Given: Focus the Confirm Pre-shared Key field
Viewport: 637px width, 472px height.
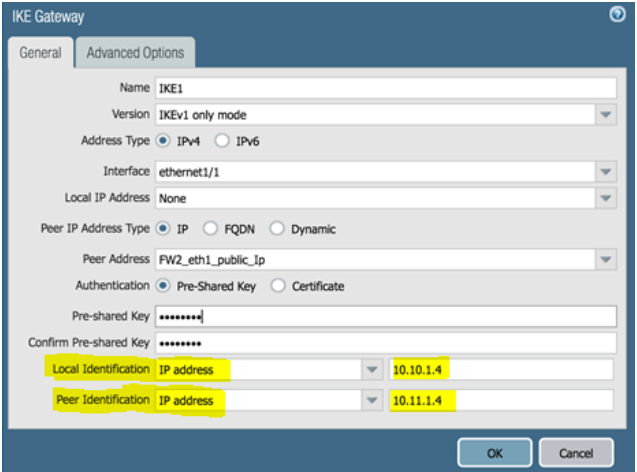Looking at the screenshot, I should pos(385,343).
